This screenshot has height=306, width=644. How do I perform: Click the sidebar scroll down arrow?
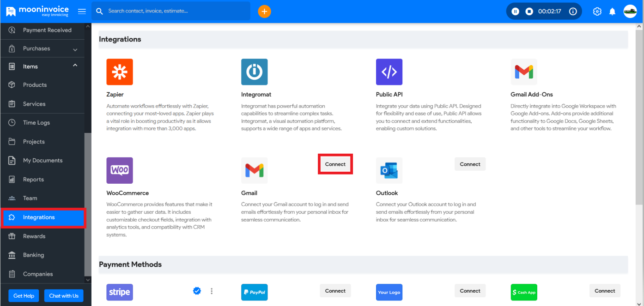88,280
